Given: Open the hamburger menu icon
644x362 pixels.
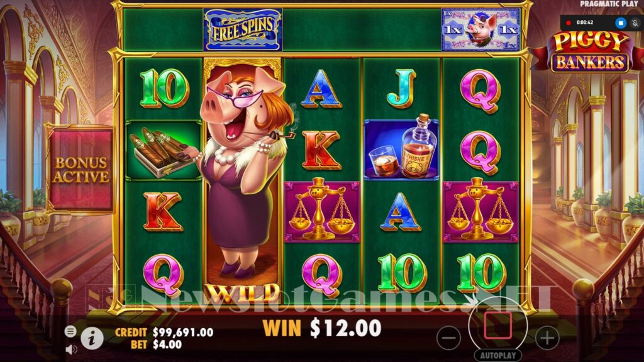Looking at the screenshot, I should point(70,331).
